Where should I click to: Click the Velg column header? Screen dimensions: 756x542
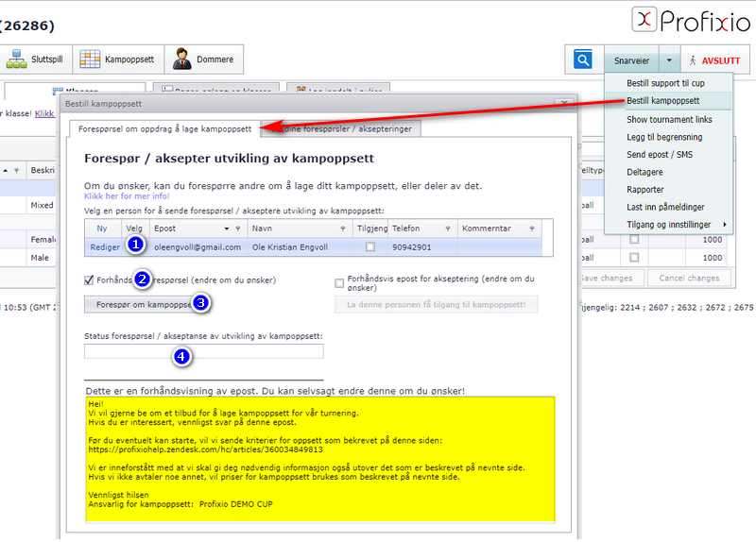[x=134, y=229]
